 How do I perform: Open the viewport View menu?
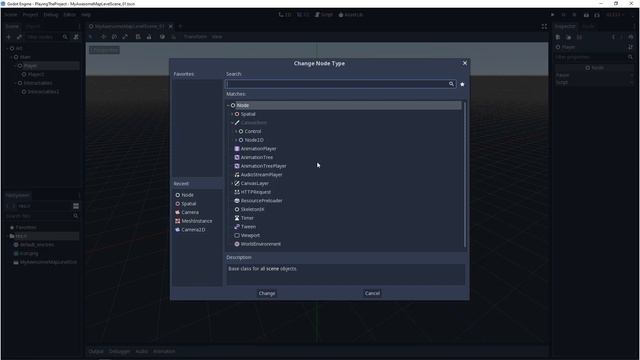tap(217, 37)
